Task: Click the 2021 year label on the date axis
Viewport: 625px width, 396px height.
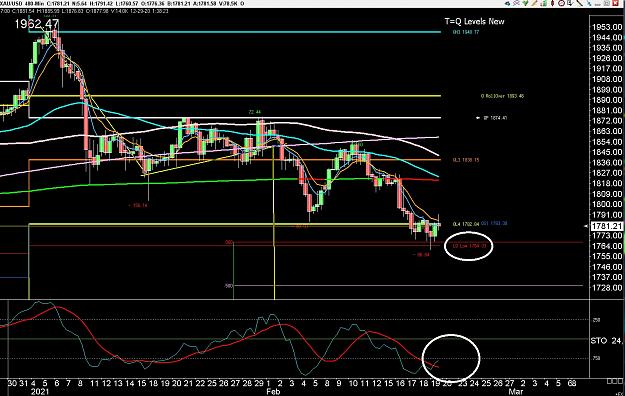Action: [x=39, y=392]
